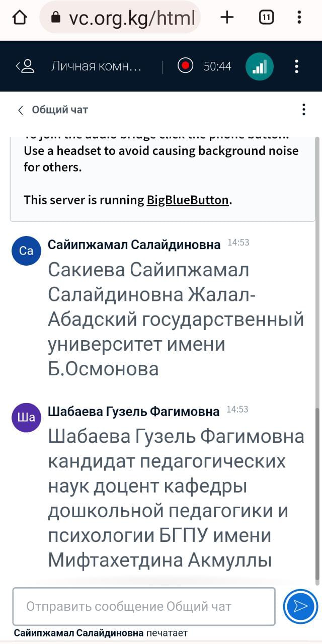The image size is (322, 644).
Task: Open the chat options three-dot menu
Action: 303,110
